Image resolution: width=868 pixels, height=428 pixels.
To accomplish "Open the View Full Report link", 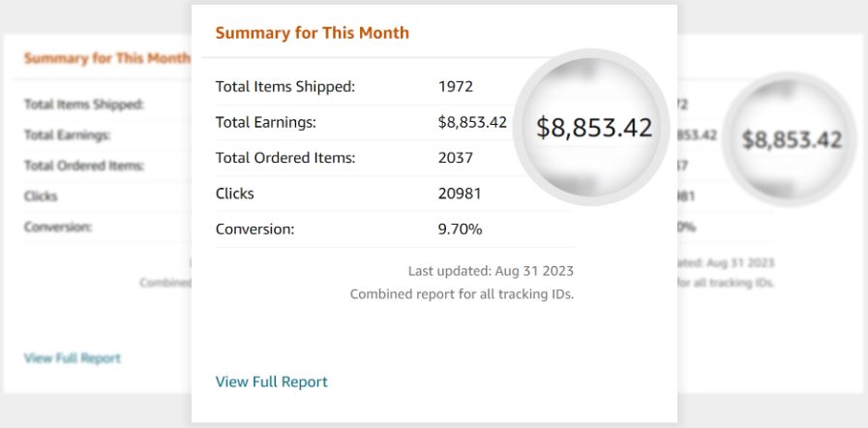I will [x=271, y=382].
